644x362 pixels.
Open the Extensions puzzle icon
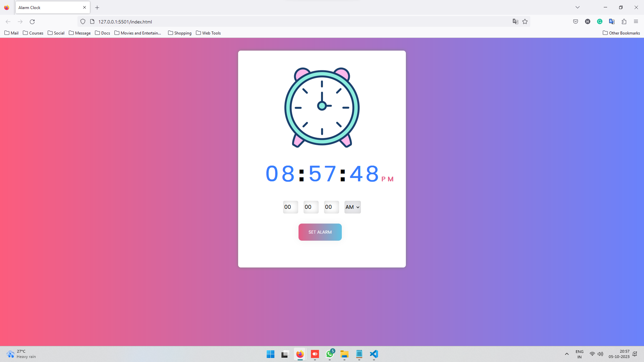pyautogui.click(x=624, y=22)
